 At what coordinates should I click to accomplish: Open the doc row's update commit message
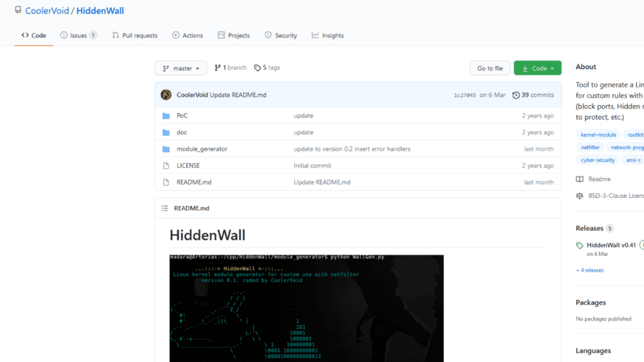click(304, 132)
